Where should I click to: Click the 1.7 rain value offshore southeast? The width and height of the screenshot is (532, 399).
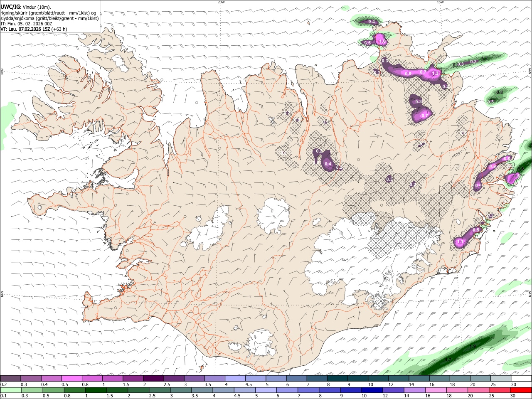[x=448, y=360]
